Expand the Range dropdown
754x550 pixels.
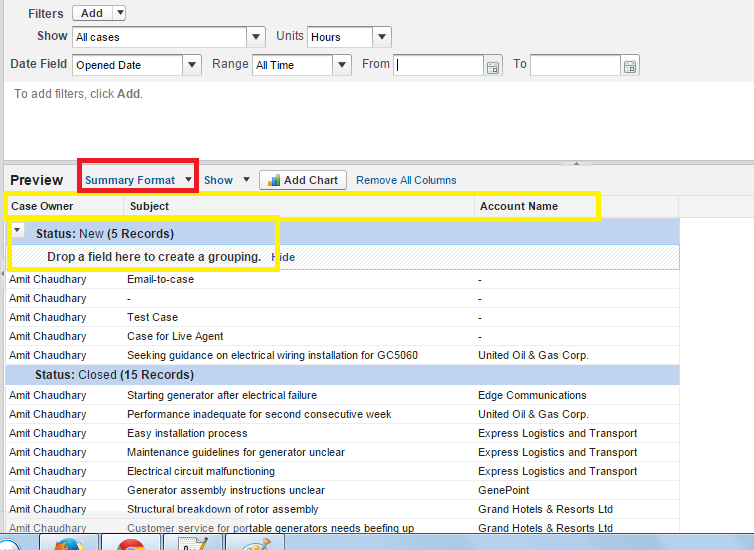[342, 65]
